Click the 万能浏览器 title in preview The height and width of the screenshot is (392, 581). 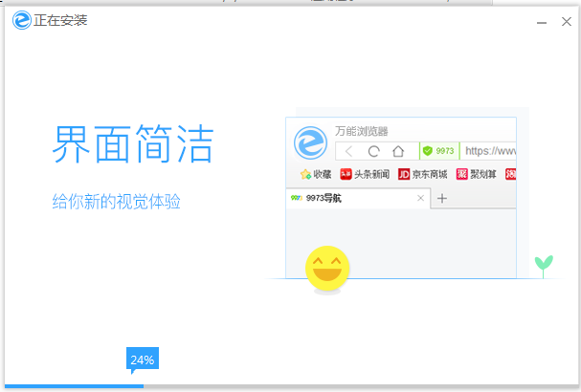pyautogui.click(x=361, y=131)
